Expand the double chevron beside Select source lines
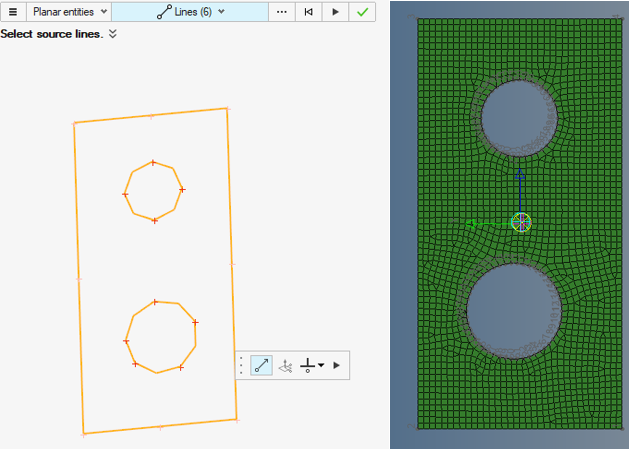629x449 pixels. tap(113, 33)
